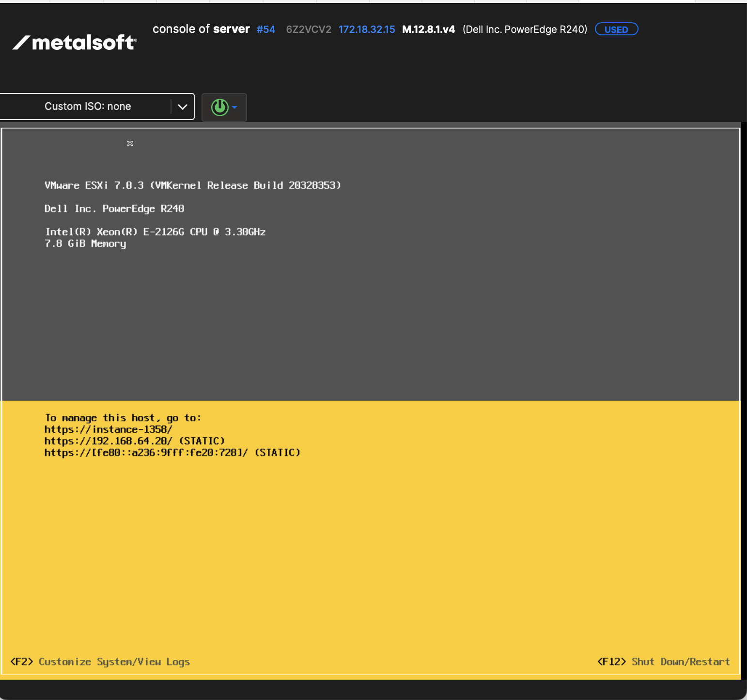The image size is (747, 700).
Task: Click the Dell Inc. PowerEdge R240 header label
Action: [x=525, y=30]
